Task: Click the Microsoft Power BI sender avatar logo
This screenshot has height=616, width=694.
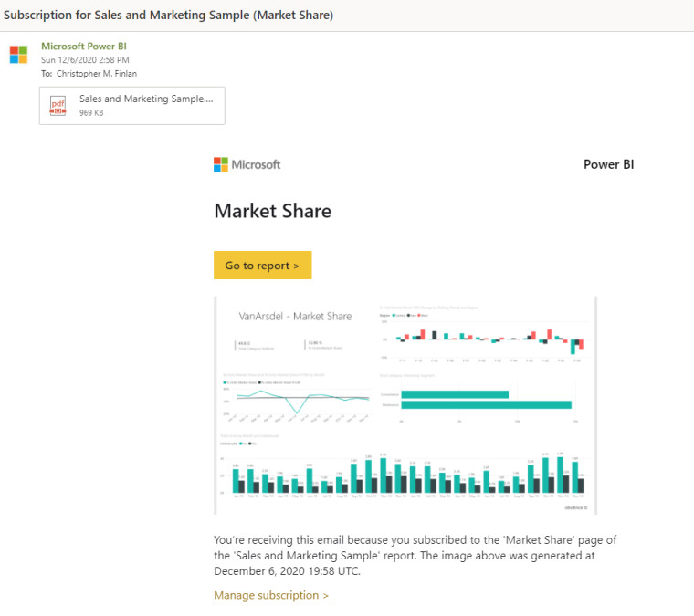Action: click(18, 55)
